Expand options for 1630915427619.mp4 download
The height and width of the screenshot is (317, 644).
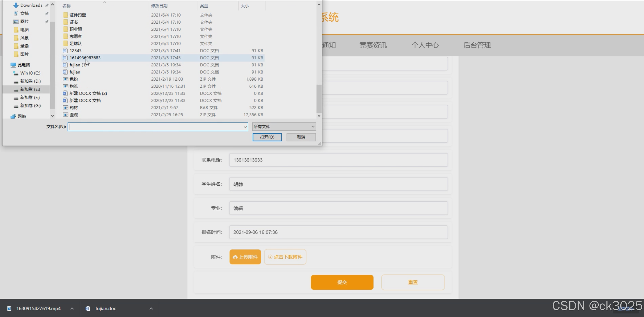click(x=72, y=308)
